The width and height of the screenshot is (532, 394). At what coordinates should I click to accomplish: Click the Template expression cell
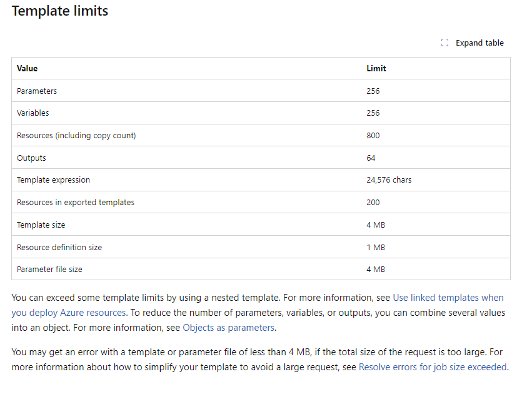coord(53,180)
